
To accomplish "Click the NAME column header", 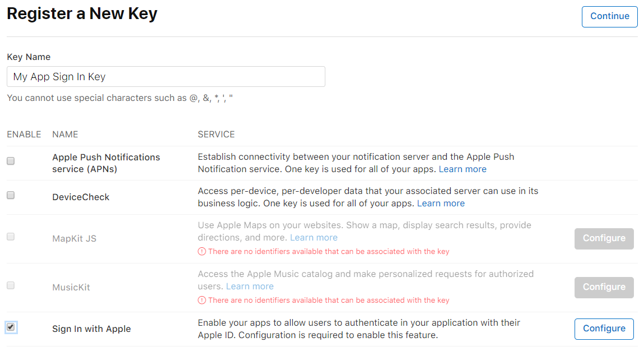I will click(x=65, y=135).
